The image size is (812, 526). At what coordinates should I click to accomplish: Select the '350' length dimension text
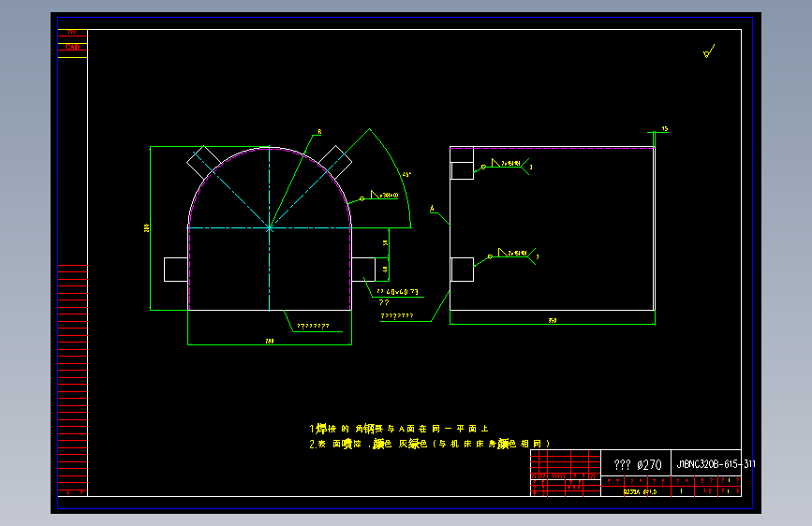point(553,320)
